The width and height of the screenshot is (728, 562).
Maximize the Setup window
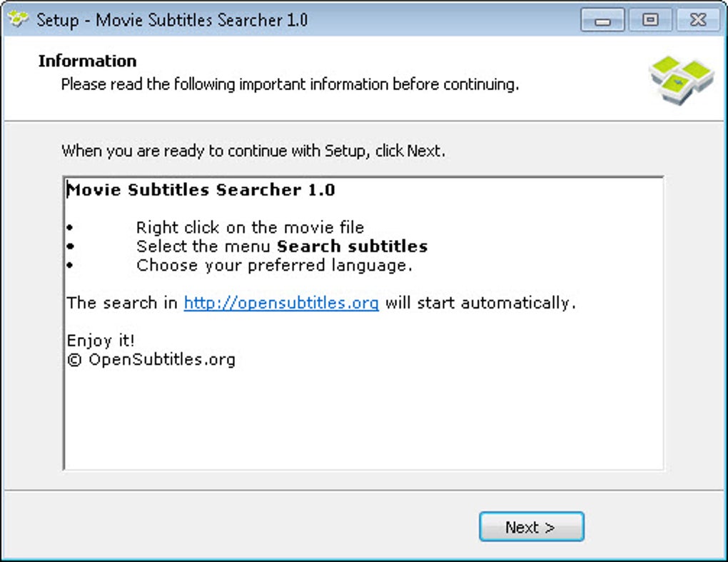point(650,21)
